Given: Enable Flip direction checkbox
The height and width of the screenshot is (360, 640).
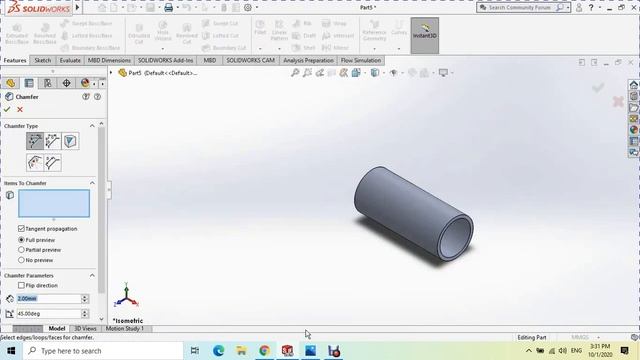Looking at the screenshot, I should (x=21, y=285).
